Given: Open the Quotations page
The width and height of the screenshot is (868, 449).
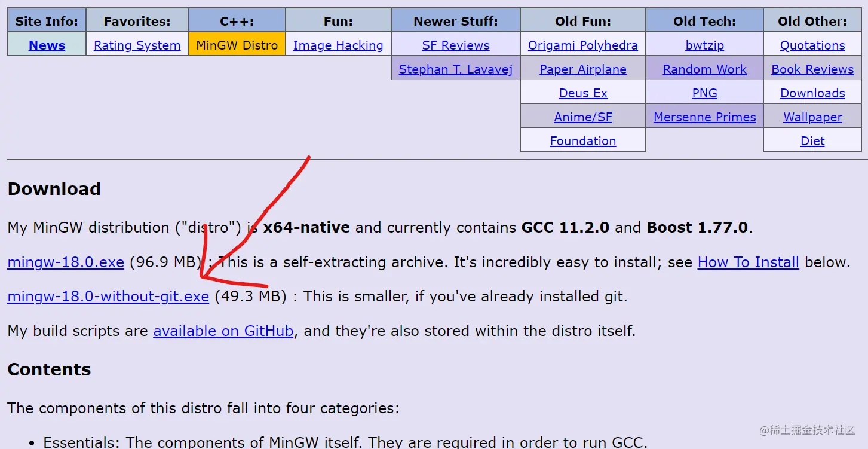Looking at the screenshot, I should click(812, 45).
